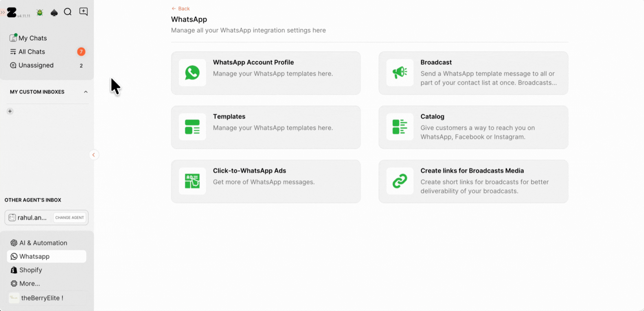The image size is (644, 311).
Task: Click the Other Agent's Inbox heading
Action: coord(33,200)
